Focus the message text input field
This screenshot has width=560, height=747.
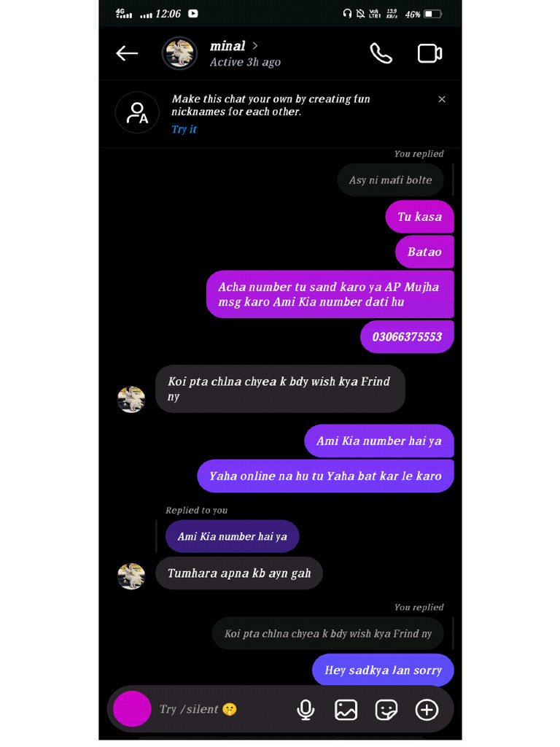[x=219, y=709]
